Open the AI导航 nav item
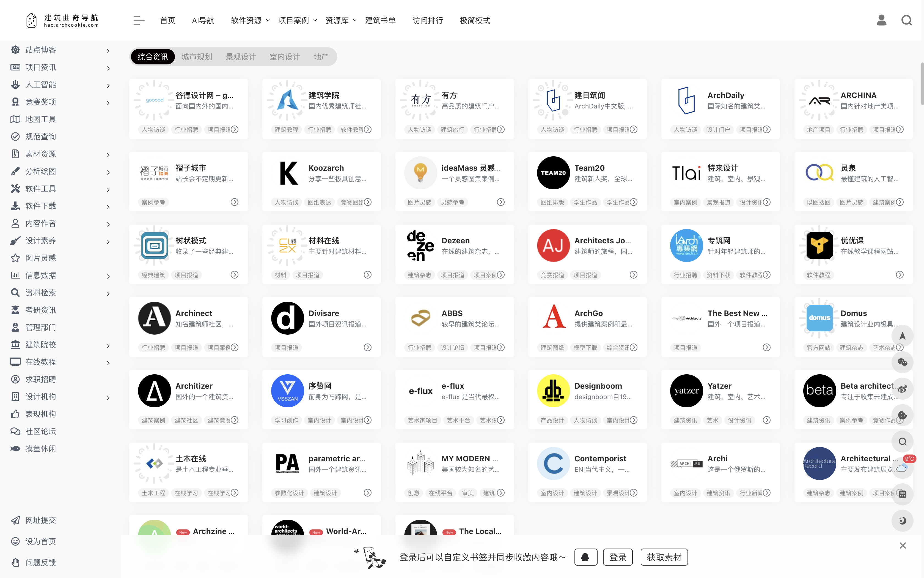The height and width of the screenshot is (578, 924). coord(203,20)
